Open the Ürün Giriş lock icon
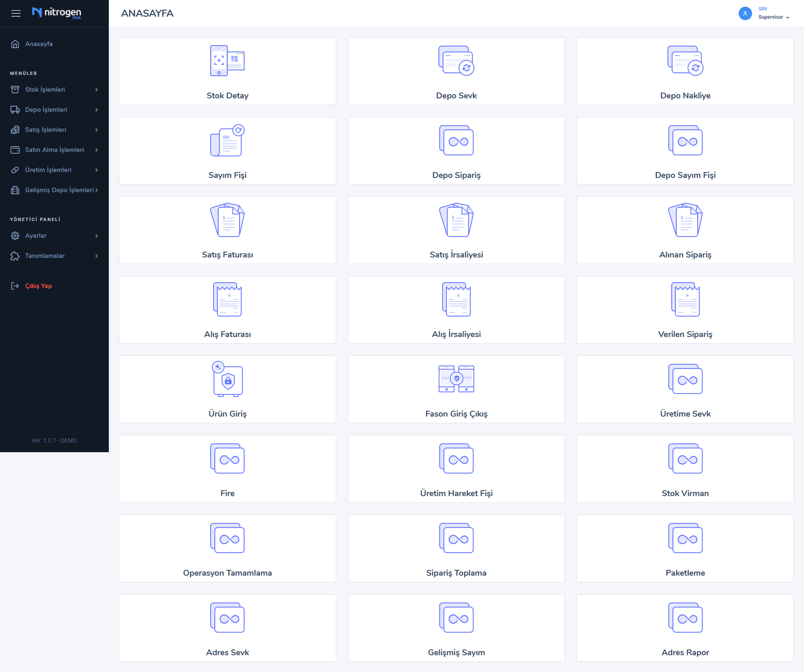Image resolution: width=804 pixels, height=672 pixels. pos(227,379)
